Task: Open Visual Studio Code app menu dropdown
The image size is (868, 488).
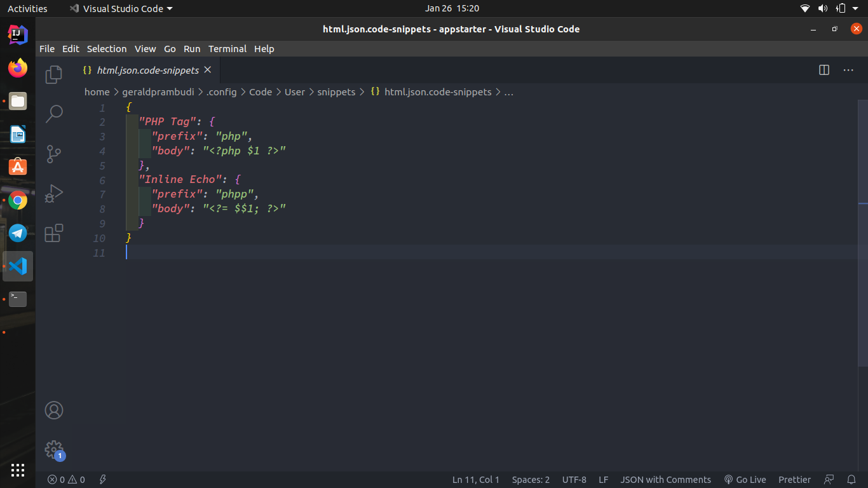Action: [121, 8]
